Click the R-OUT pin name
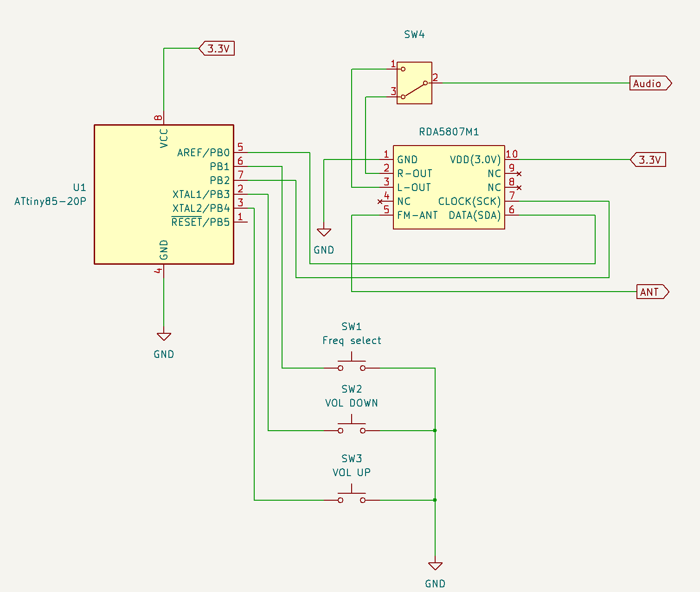 pos(415,173)
